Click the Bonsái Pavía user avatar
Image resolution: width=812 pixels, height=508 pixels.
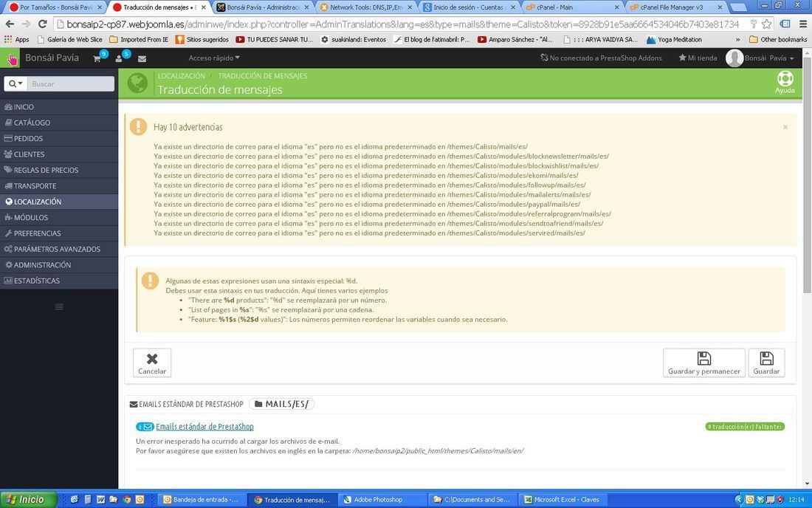click(x=734, y=58)
